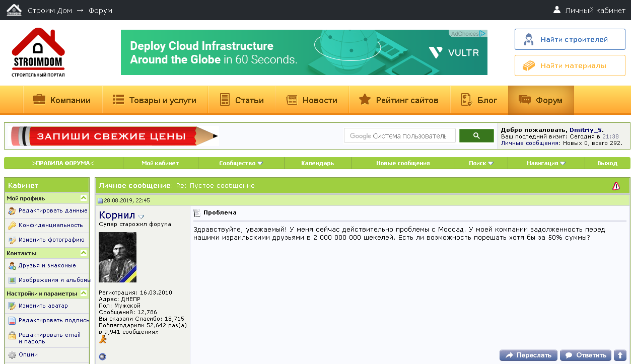Open Редактировать подпись
631x364 pixels.
coord(54,320)
